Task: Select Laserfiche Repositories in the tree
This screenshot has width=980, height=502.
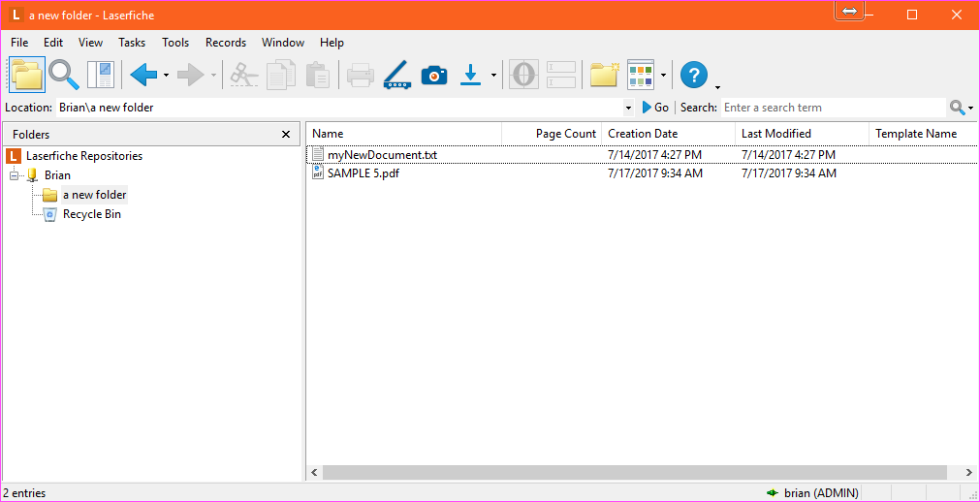Action: pyautogui.click(x=84, y=156)
